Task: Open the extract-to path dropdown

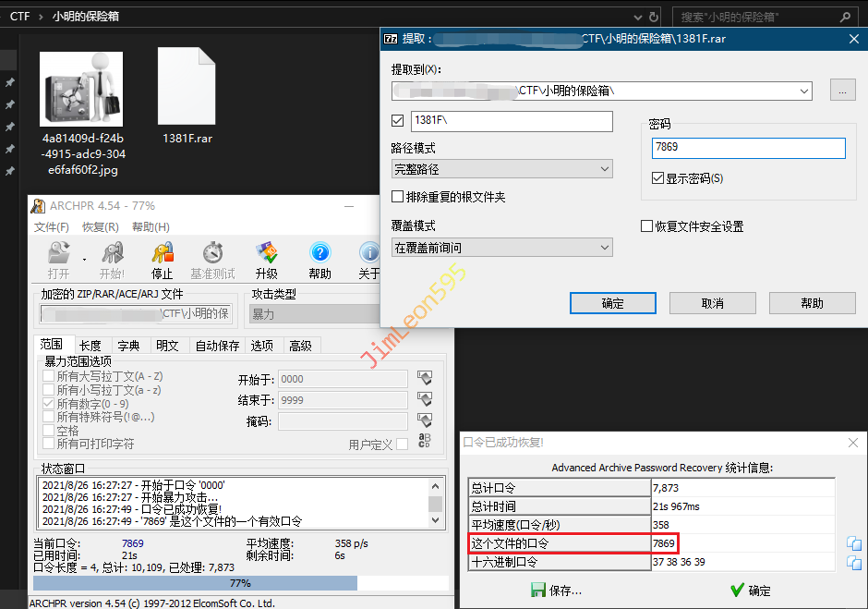Action: (804, 91)
